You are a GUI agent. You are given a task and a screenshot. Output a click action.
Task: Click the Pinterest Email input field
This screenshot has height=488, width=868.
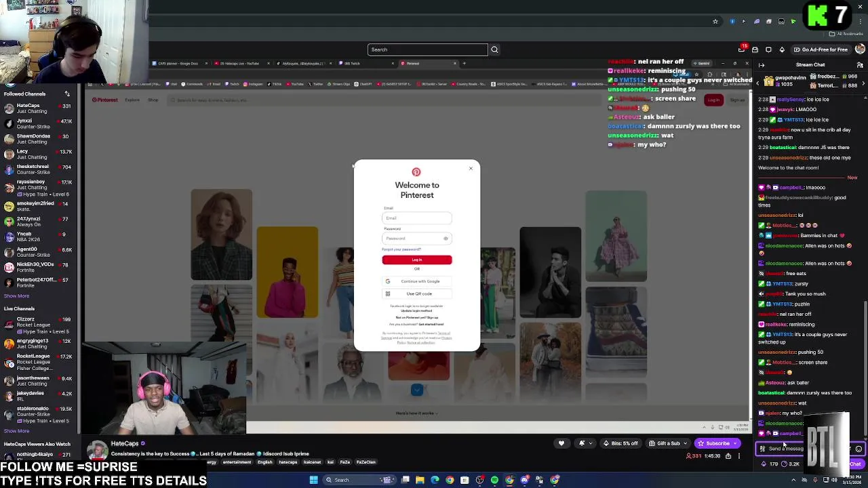tap(416, 218)
